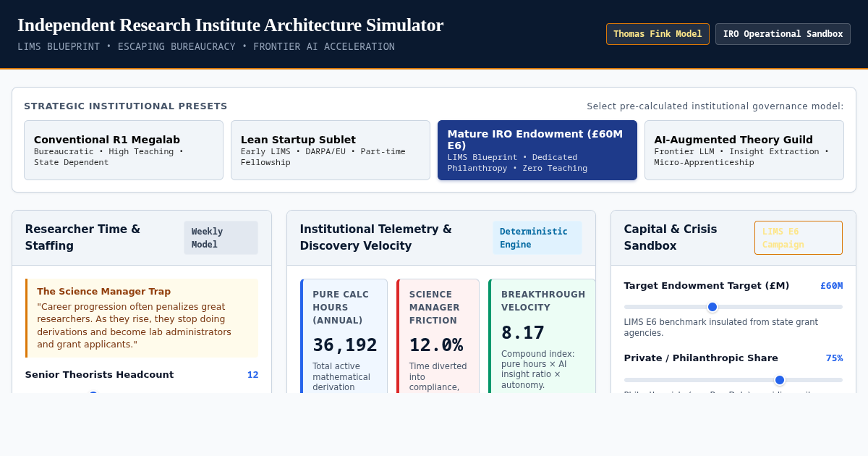Click the Science Manager Friction value 12.0%
868x456 pixels.
pos(436,345)
